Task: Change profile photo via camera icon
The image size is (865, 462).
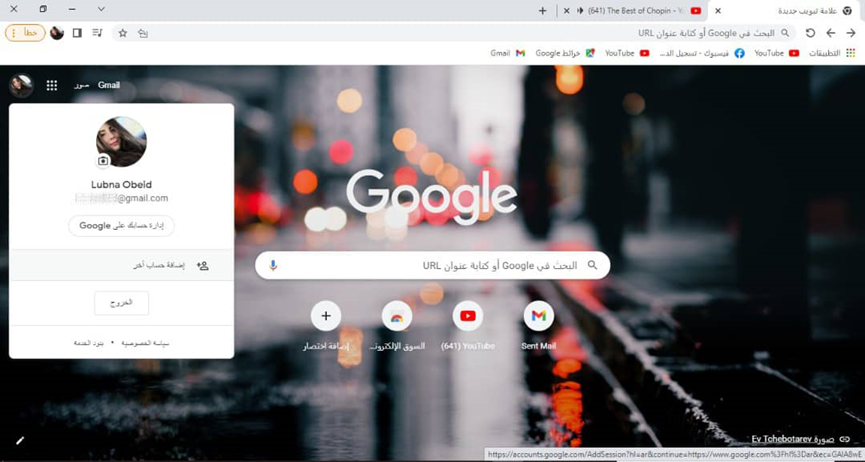Action: [x=103, y=161]
